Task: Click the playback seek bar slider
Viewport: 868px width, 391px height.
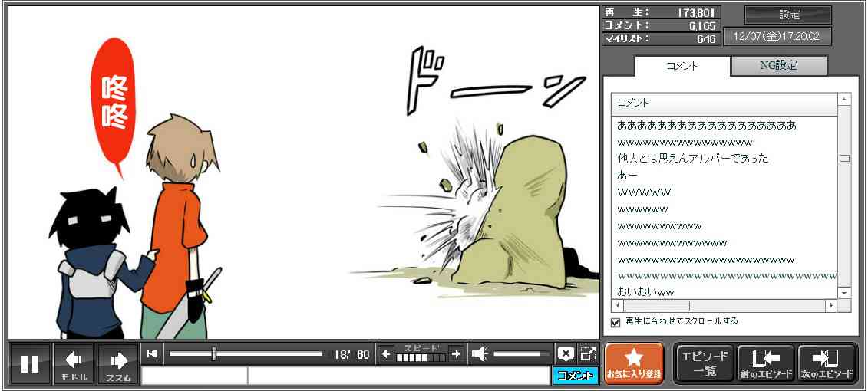Action: [x=214, y=353]
